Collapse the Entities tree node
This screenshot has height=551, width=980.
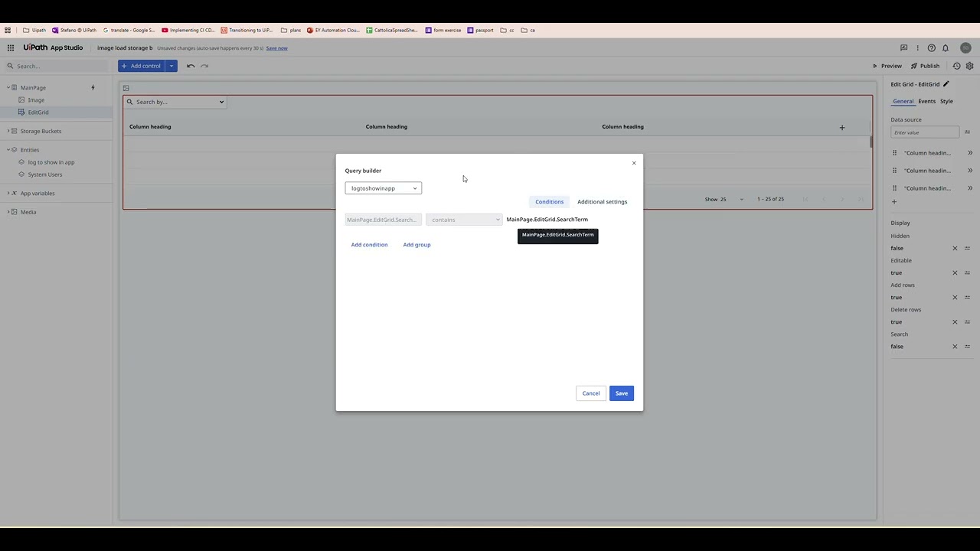[8, 150]
